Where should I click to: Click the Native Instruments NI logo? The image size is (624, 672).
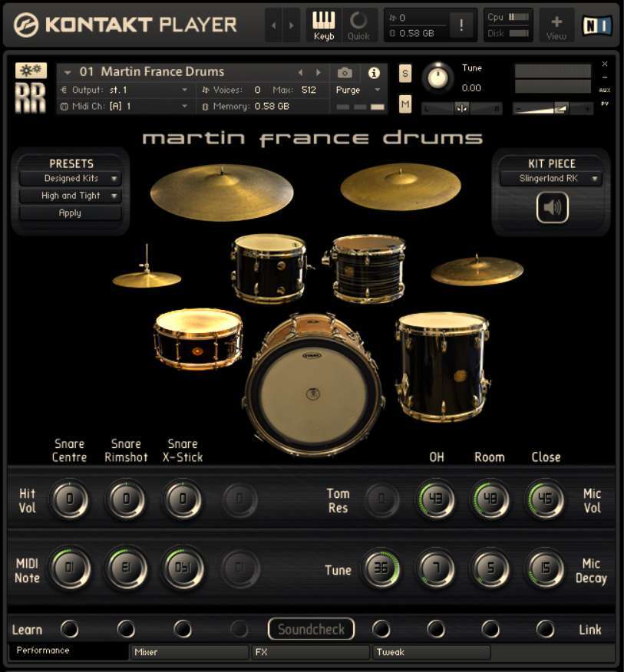click(596, 25)
